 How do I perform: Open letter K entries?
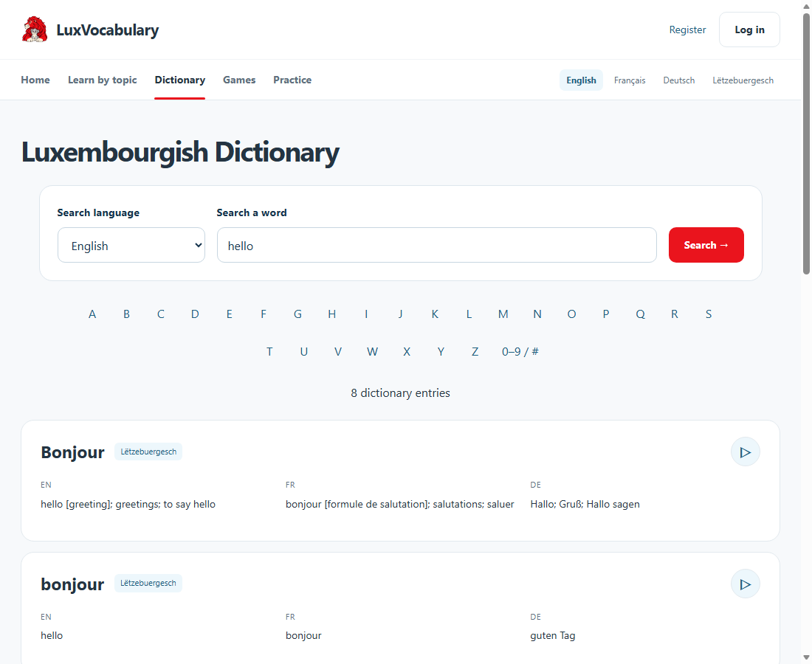435,314
